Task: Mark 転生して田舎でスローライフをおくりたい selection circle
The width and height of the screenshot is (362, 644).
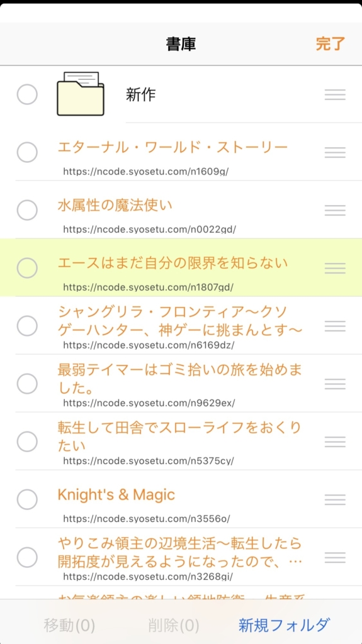Action: click(x=27, y=442)
